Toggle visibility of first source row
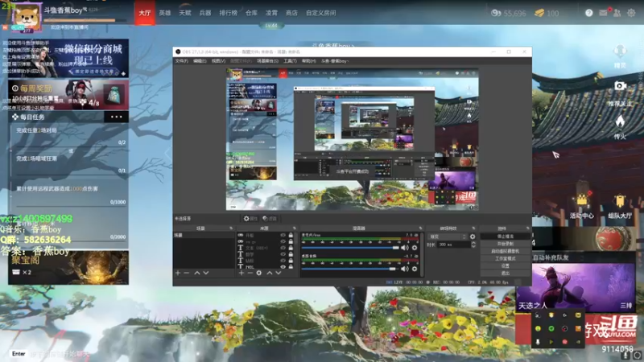 [283, 235]
